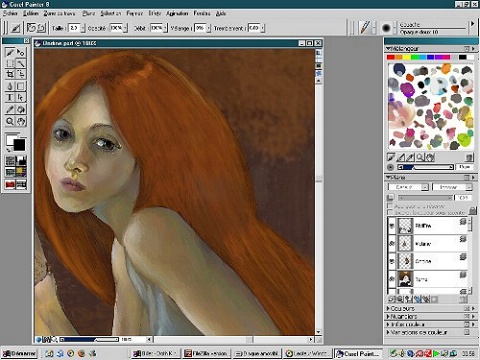The width and height of the screenshot is (480, 360).
Task: Select the Pen shape tool
Action: (x=10, y=86)
